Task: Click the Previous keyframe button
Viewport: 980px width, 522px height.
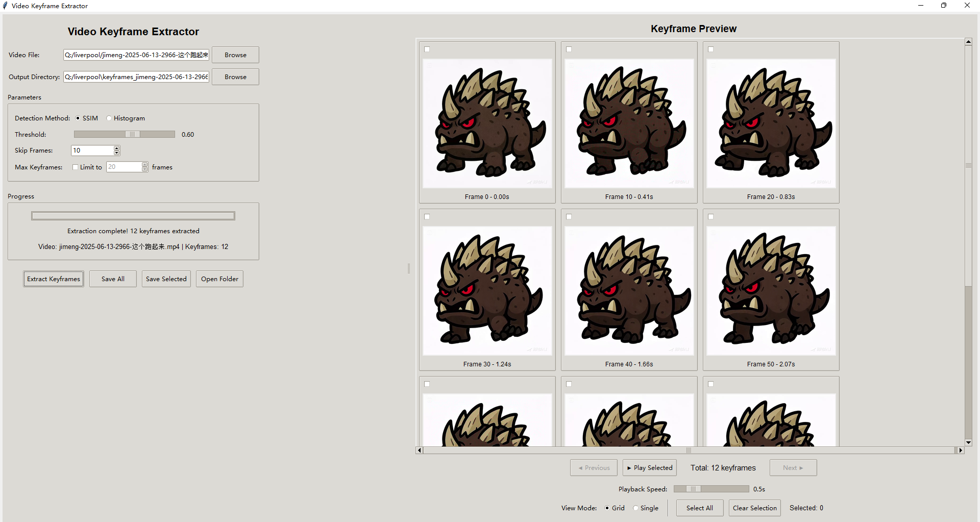Action: click(x=594, y=468)
